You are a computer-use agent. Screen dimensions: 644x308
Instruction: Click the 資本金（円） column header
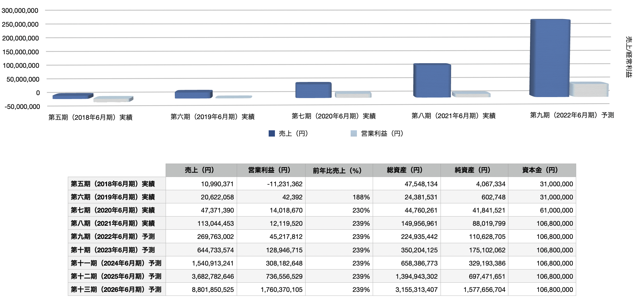point(542,170)
